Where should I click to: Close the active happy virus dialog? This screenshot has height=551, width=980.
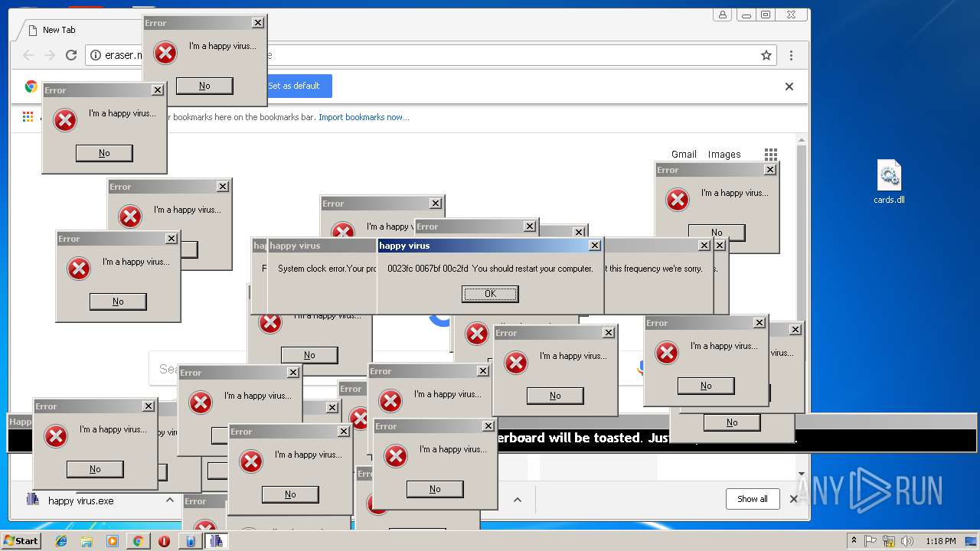coord(595,246)
